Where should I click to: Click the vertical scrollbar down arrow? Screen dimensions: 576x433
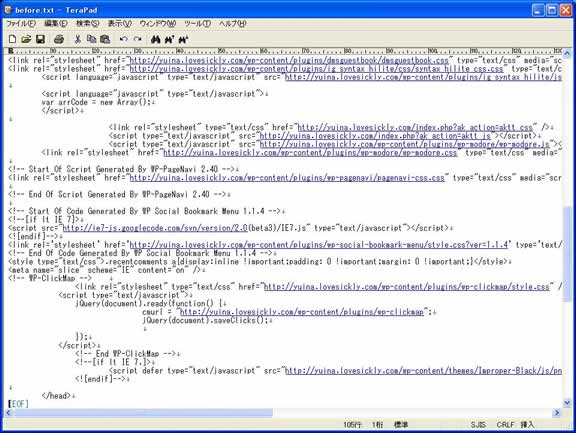(567, 403)
